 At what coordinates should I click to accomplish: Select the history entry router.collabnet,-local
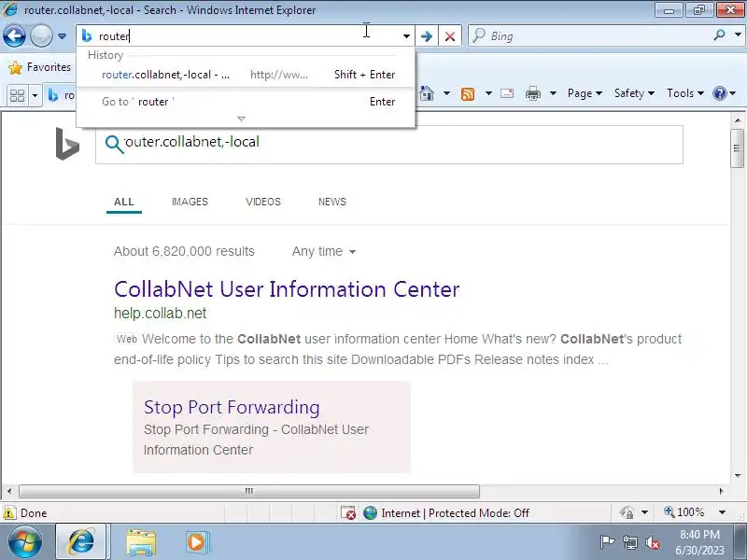[x=246, y=75]
